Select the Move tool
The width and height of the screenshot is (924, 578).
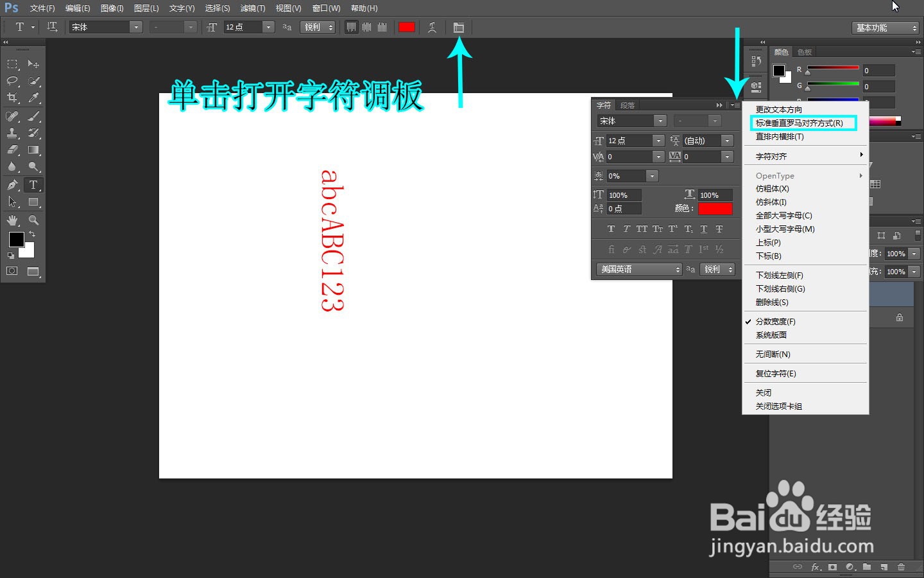(x=33, y=64)
